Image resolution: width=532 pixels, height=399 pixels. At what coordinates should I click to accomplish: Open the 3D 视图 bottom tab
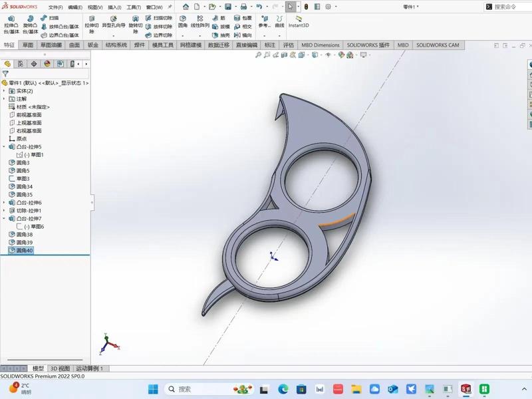coord(59,368)
